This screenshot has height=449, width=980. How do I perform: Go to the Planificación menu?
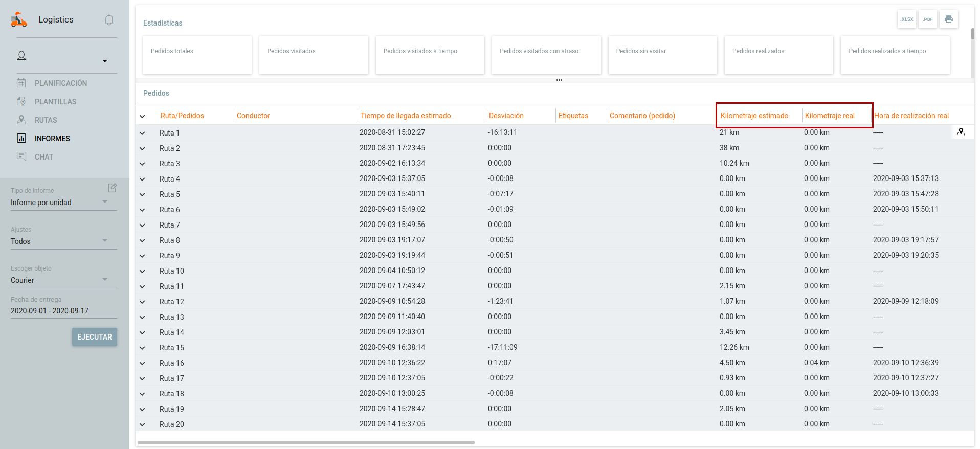pyautogui.click(x=60, y=83)
